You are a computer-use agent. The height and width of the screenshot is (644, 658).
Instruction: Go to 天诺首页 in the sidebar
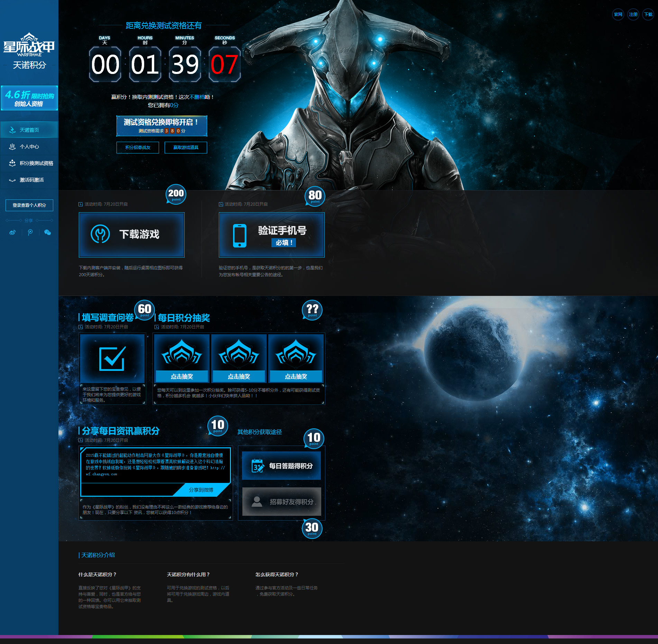pyautogui.click(x=29, y=130)
